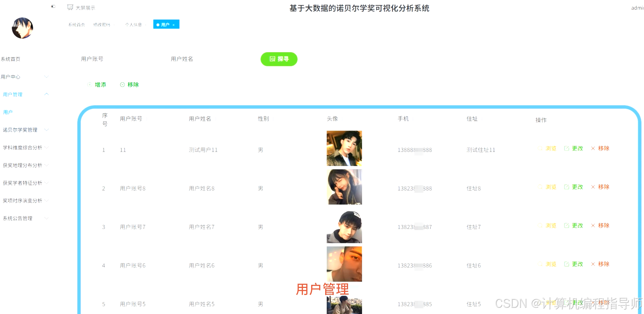Click the 测试用户11 name cell
Screen dimensions: 644x314
(203, 150)
